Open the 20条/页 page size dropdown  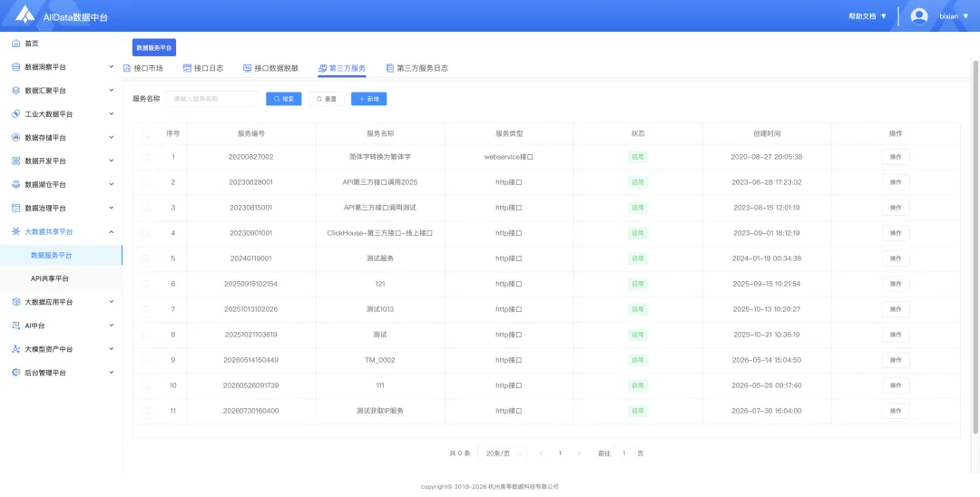pyautogui.click(x=503, y=453)
